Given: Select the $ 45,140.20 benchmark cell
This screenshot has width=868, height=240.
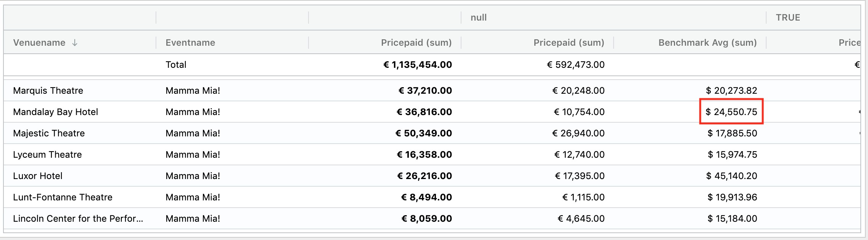Looking at the screenshot, I should coord(731,176).
